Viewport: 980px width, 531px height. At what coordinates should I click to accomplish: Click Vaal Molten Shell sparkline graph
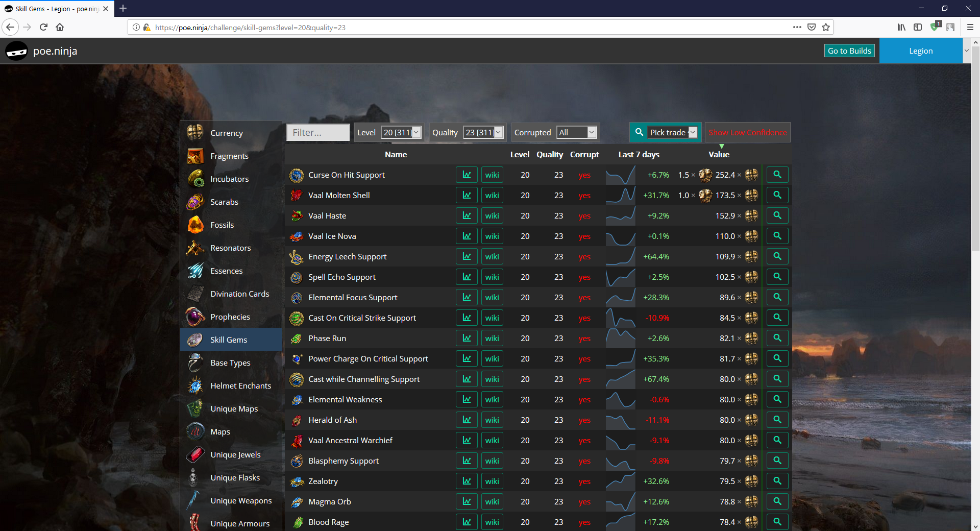tap(621, 195)
